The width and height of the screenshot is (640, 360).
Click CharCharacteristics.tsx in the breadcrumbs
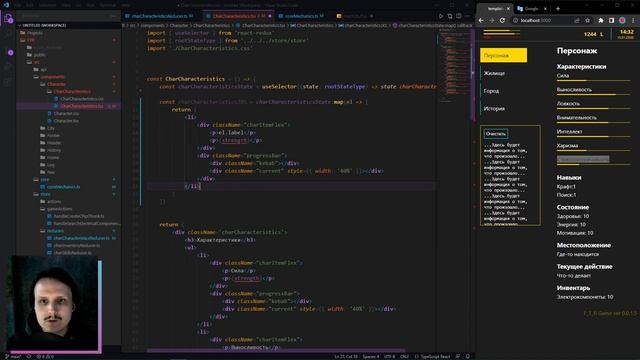tap(263, 25)
